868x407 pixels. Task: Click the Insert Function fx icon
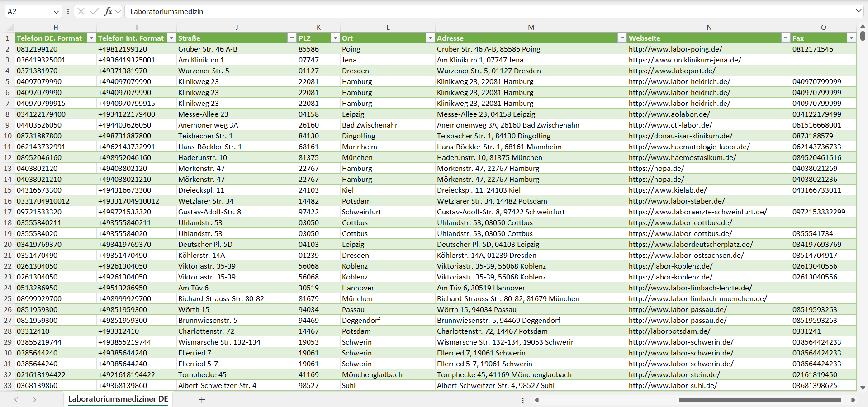pos(108,11)
